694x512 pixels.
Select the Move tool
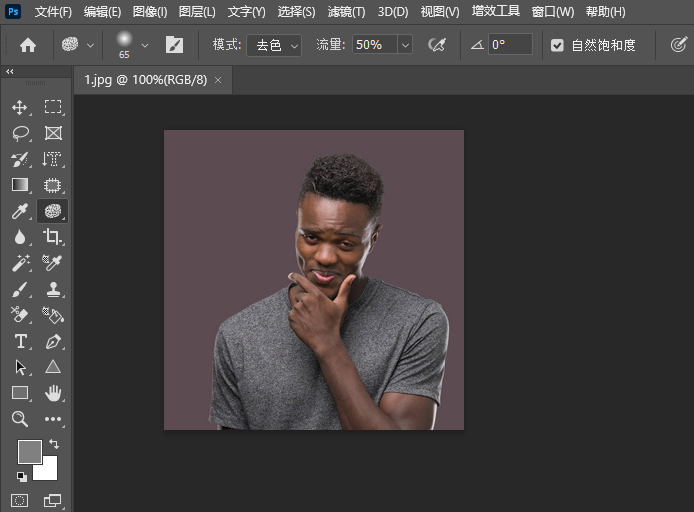click(x=20, y=107)
